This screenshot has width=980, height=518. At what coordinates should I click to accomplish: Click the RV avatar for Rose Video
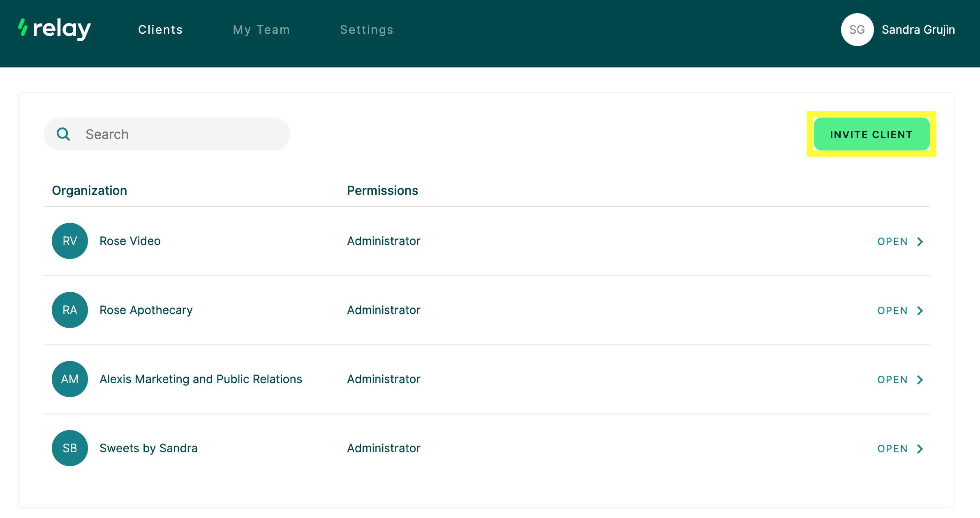pyautogui.click(x=70, y=241)
